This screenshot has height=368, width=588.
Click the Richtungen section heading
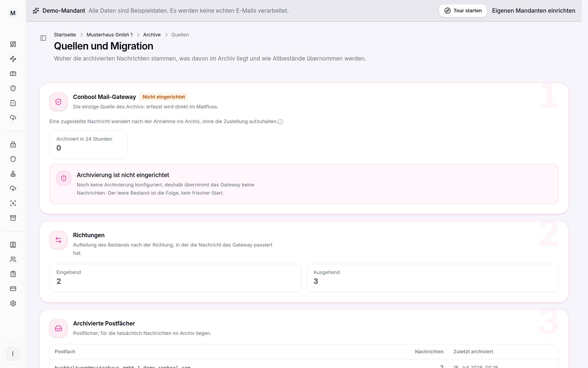[89, 235]
